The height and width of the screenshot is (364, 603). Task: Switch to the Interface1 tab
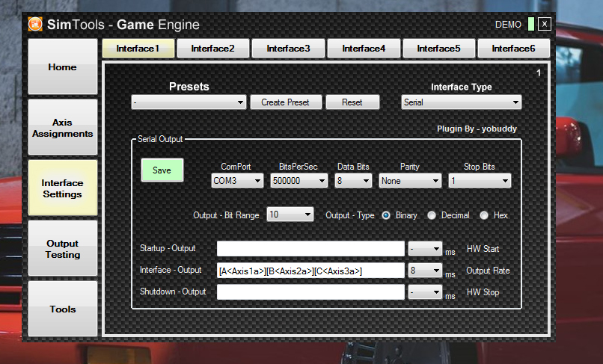click(x=138, y=49)
